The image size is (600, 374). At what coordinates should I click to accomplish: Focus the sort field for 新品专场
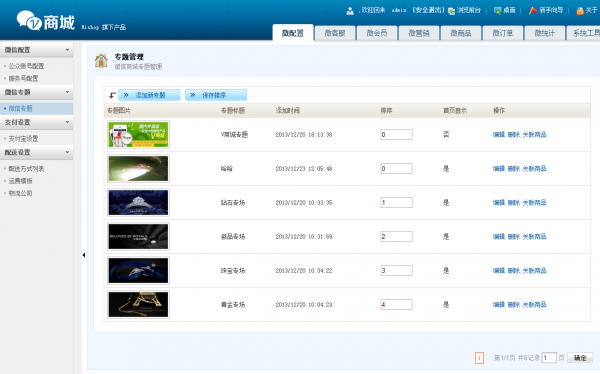396,237
